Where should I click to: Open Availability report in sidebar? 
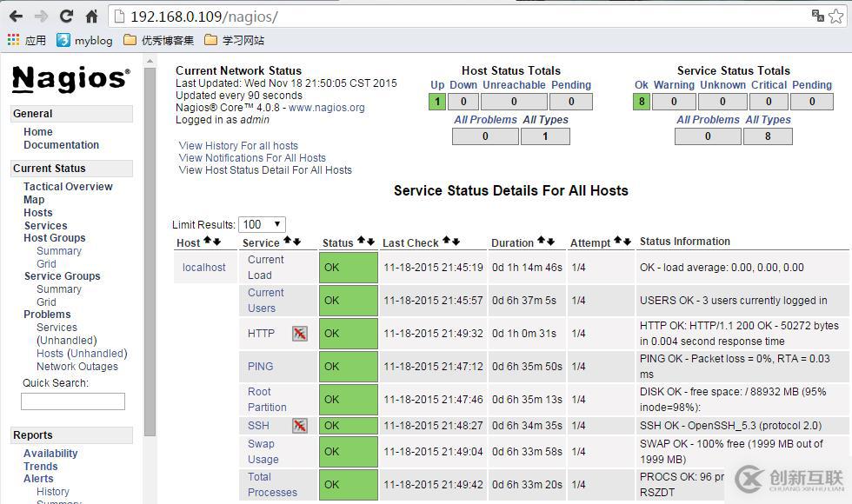(x=50, y=454)
